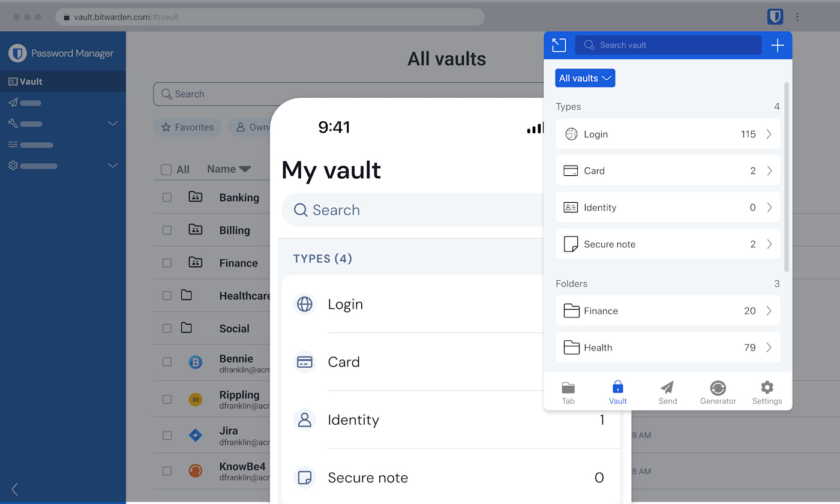The width and height of the screenshot is (840, 504).
Task: Add a new vault item
Action: (x=777, y=46)
